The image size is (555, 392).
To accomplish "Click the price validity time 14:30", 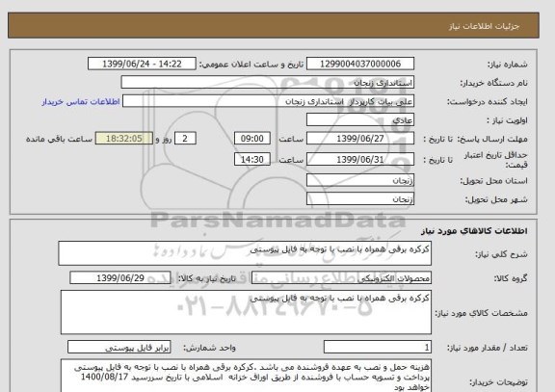I will (252, 160).
